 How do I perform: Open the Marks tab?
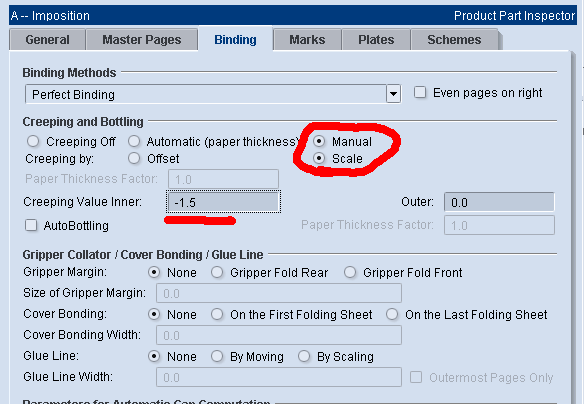click(307, 39)
